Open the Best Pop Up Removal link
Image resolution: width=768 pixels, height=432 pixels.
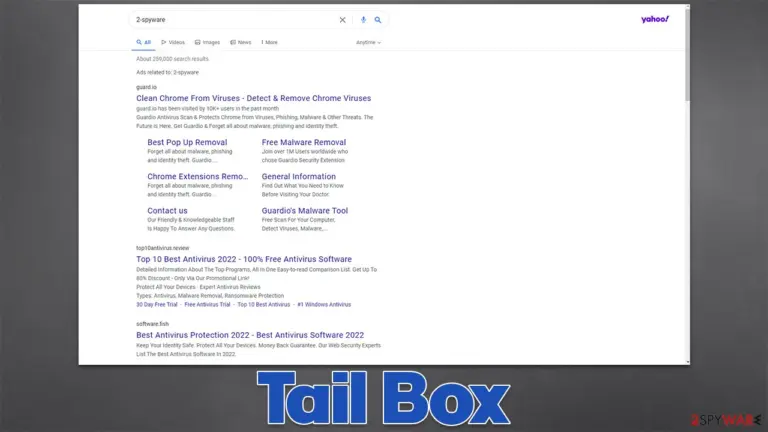187,143
